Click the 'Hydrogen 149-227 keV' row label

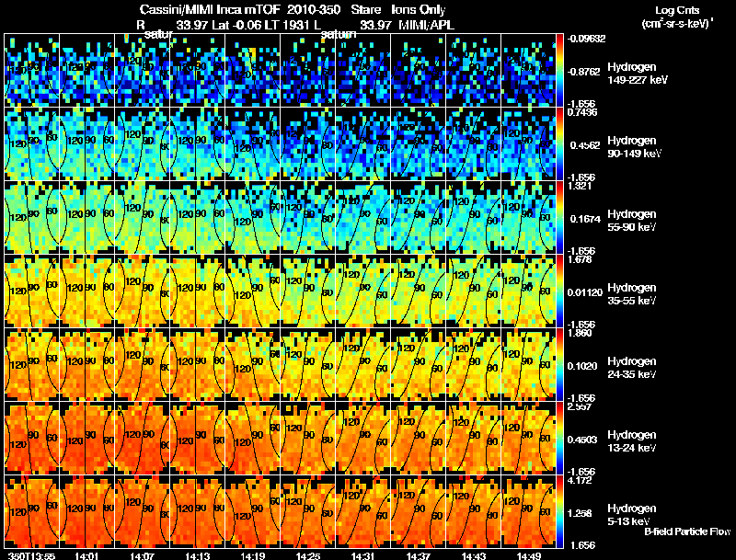pos(638,74)
